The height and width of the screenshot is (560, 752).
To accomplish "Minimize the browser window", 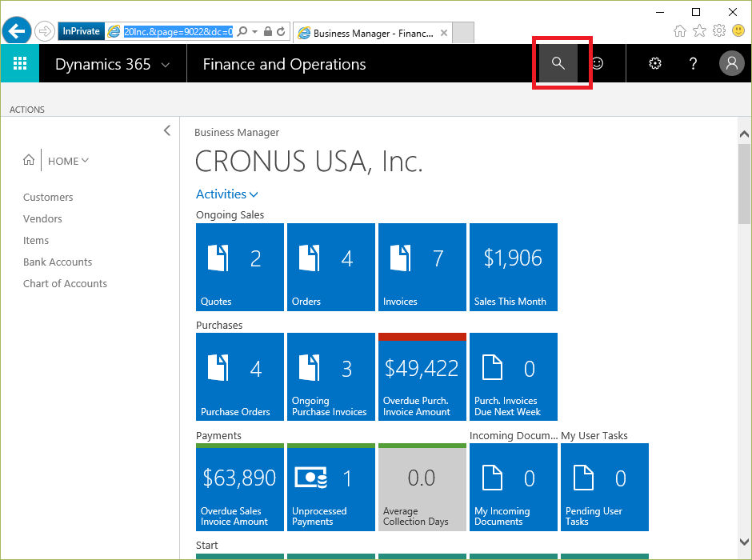I will point(660,12).
